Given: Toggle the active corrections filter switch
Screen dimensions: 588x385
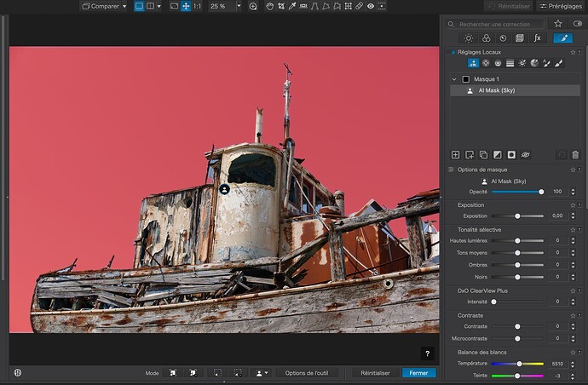Looking at the screenshot, I should click(x=577, y=24).
